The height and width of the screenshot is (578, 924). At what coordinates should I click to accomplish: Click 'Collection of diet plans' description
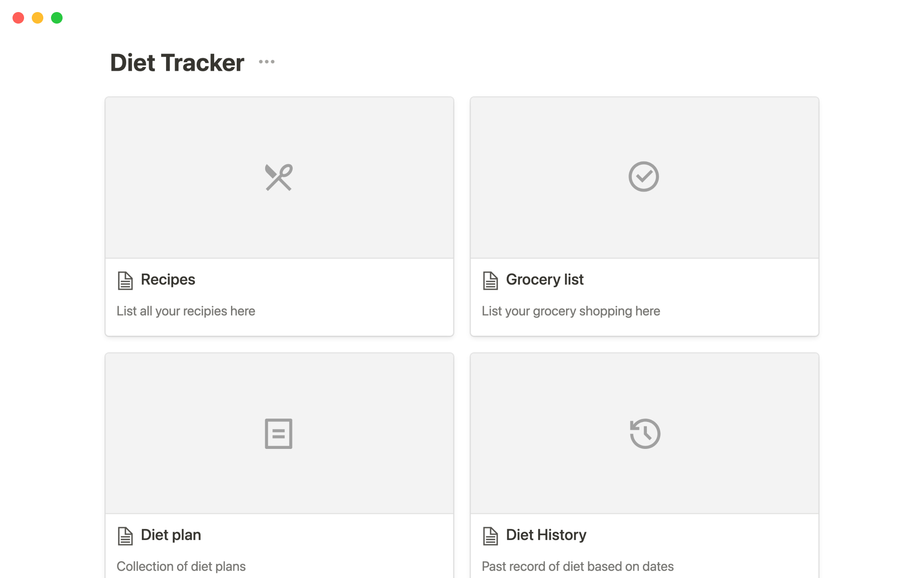181,566
